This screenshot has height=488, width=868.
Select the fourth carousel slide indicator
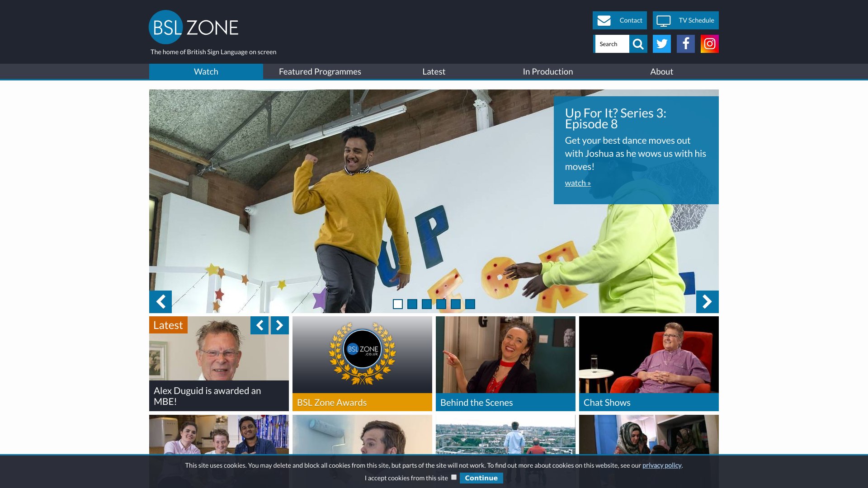point(441,304)
